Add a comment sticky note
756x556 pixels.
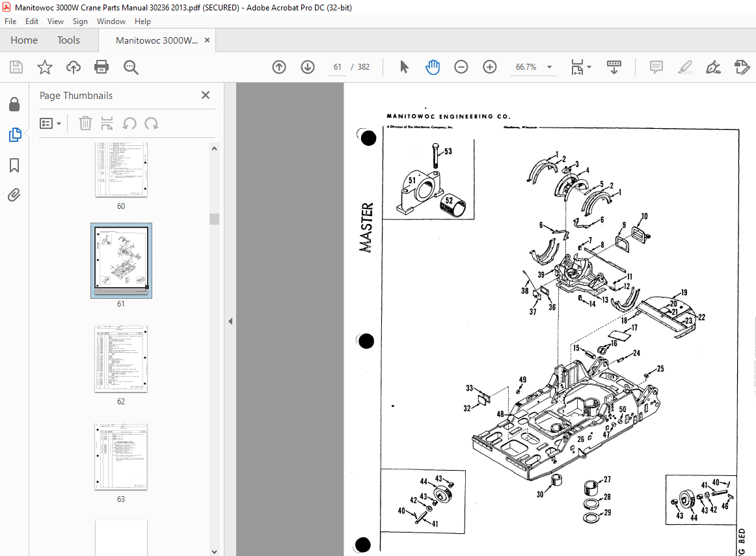point(656,67)
